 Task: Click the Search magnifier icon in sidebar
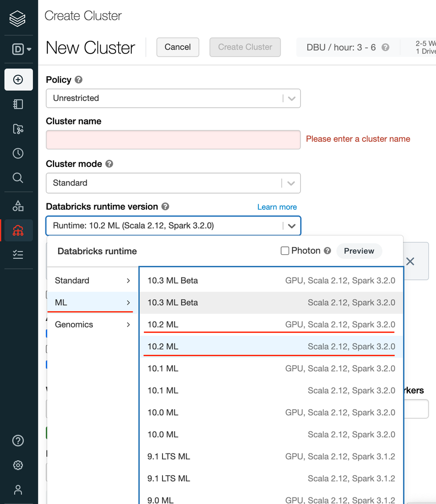tap(18, 178)
